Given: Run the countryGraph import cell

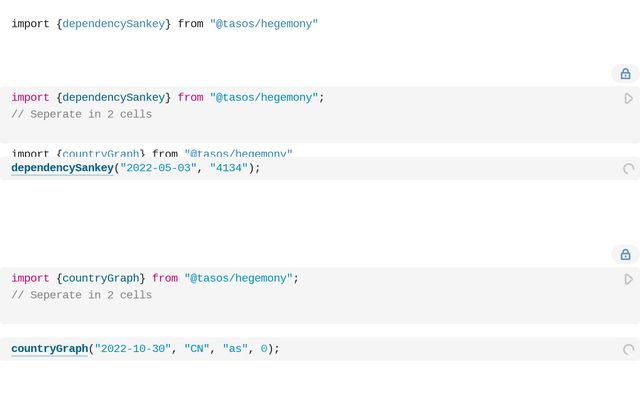Looking at the screenshot, I should (x=628, y=279).
